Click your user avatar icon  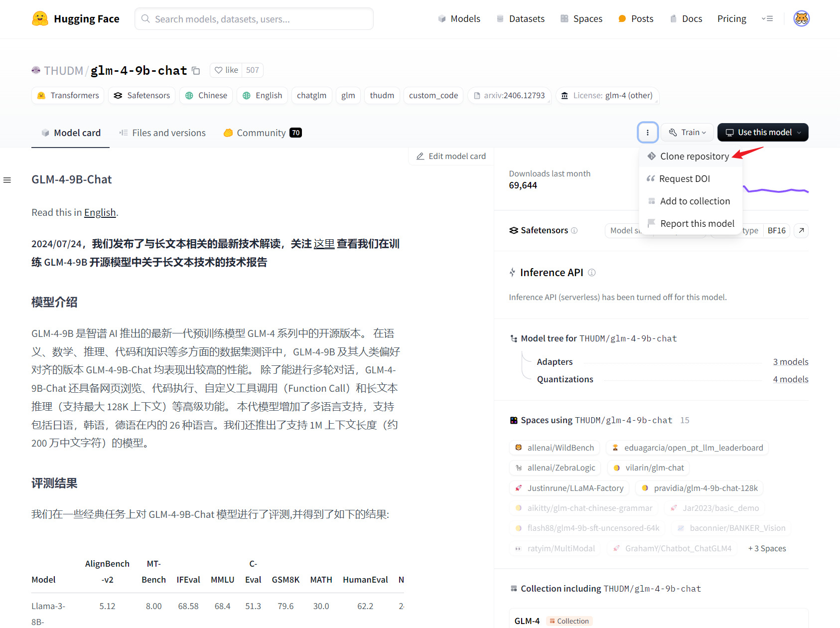pos(801,18)
